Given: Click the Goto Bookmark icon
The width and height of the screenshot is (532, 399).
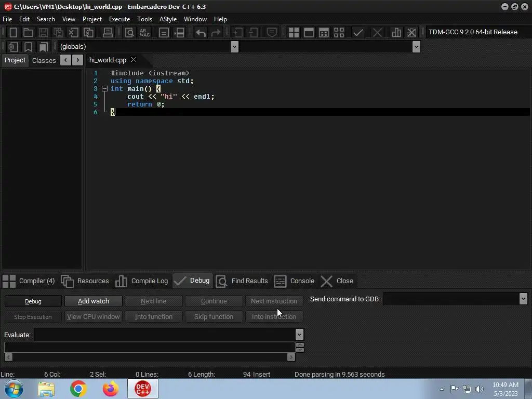Looking at the screenshot, I should [x=44, y=47].
